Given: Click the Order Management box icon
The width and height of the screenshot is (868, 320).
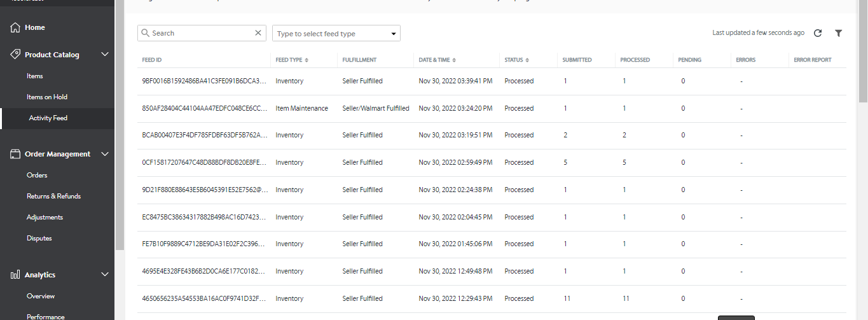Looking at the screenshot, I should pyautogui.click(x=15, y=154).
